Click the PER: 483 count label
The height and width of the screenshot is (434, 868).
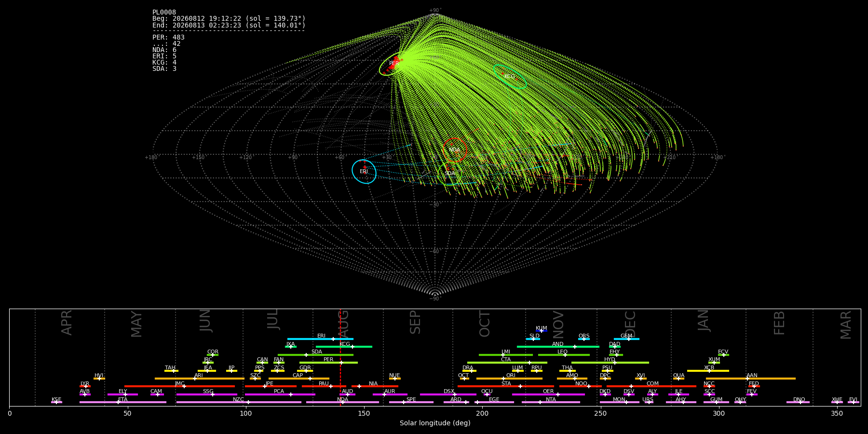tap(168, 37)
